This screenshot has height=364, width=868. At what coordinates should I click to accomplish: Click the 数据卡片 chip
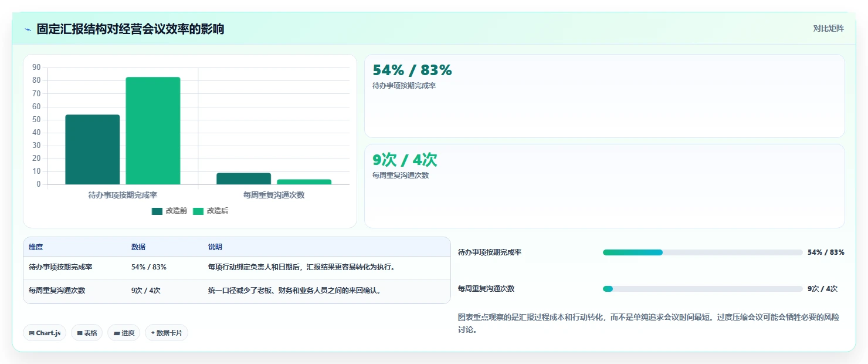pos(167,333)
